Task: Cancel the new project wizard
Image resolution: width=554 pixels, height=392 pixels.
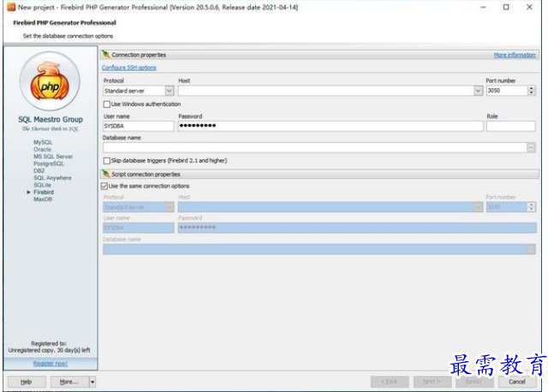Action: coord(517,382)
